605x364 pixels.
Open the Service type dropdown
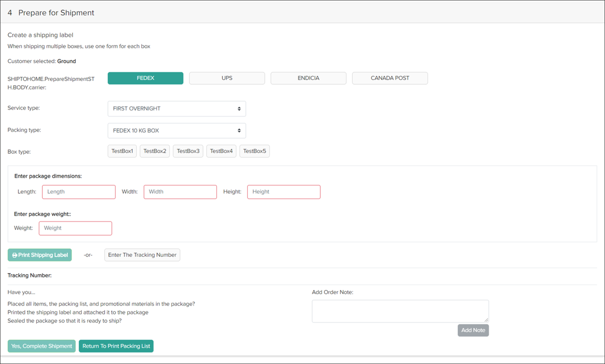pos(176,108)
